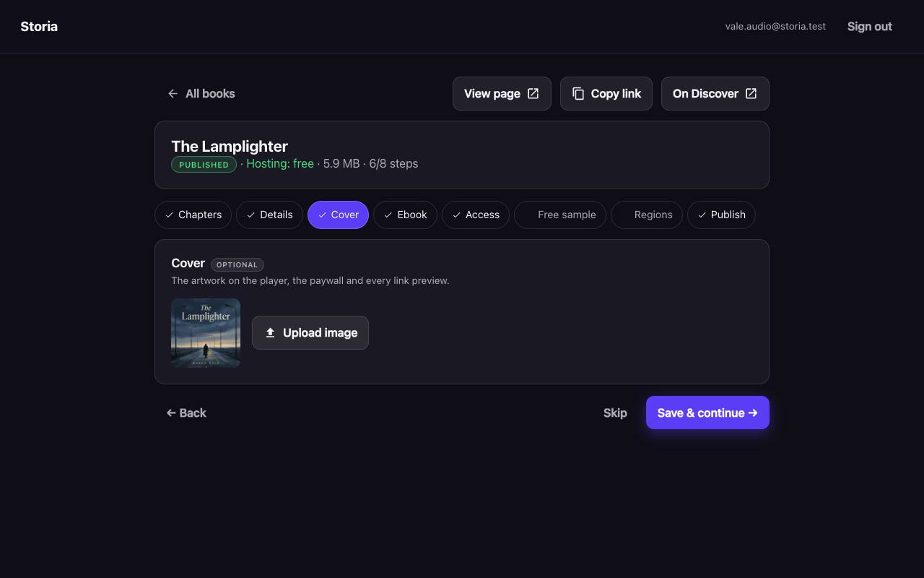
Task: Go back to All books
Action: (201, 94)
